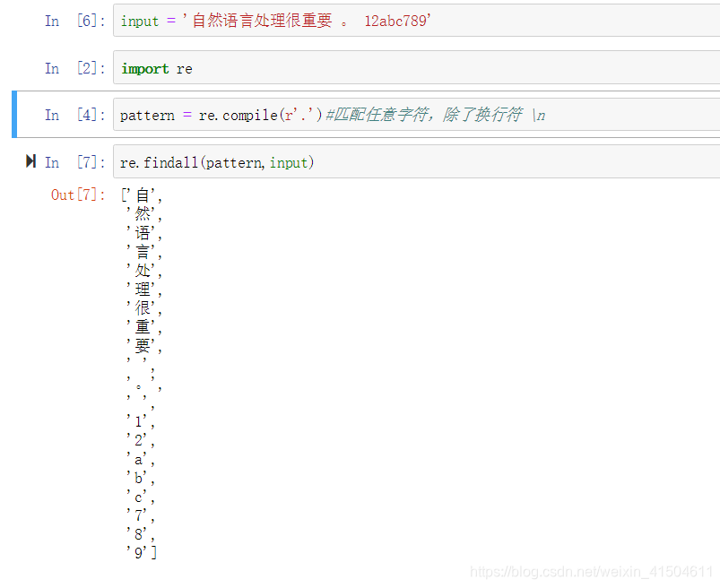Click the 'In [6]:' prompt label
The height and width of the screenshot is (588, 720).
pyautogui.click(x=74, y=21)
